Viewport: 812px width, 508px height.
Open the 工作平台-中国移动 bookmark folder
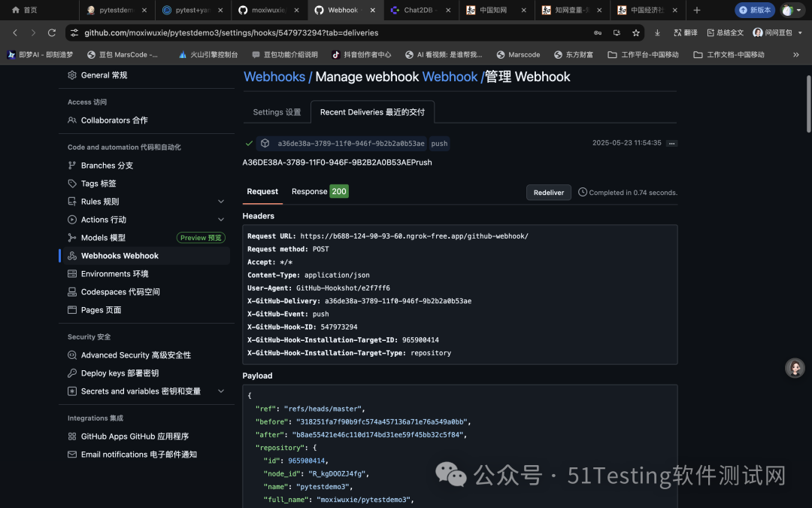(643, 54)
